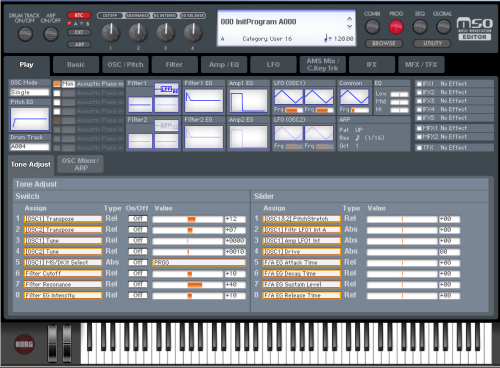Screen dimensions: 500x368
Task: Open the Common LFO waveform graph
Action: [354, 97]
